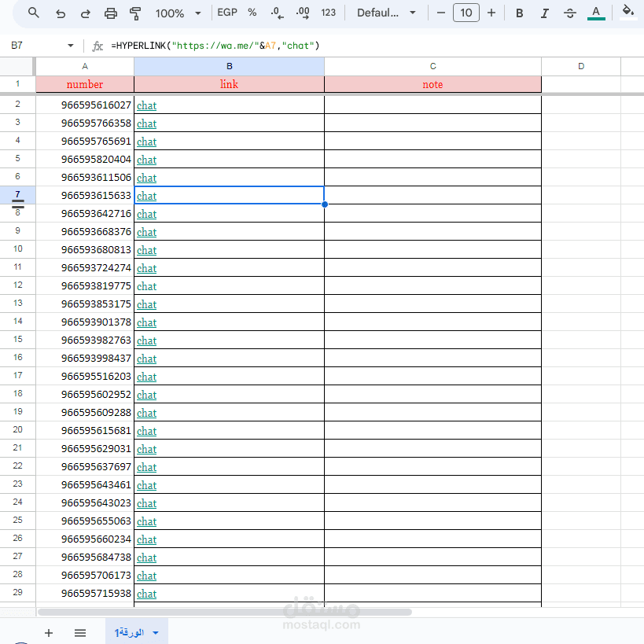This screenshot has width=644, height=644.
Task: Click the 'number' header cell
Action: point(85,84)
